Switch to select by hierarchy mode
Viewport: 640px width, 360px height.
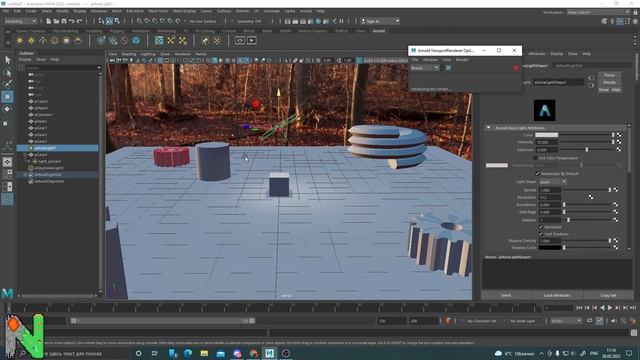tap(102, 21)
